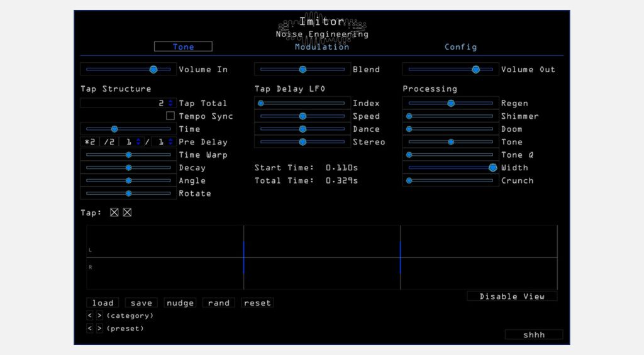644x355 pixels.
Task: Click the reset button
Action: 257,303
